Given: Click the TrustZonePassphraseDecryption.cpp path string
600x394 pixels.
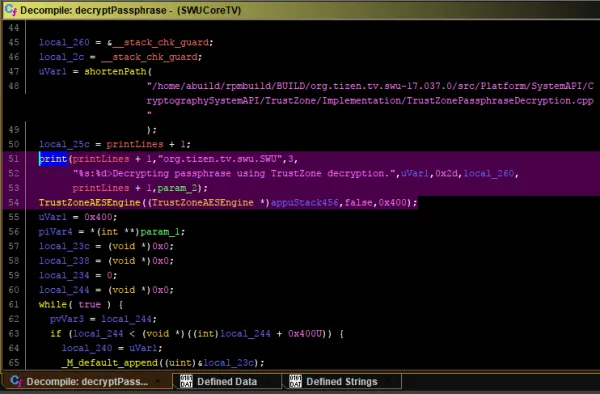Looking at the screenshot, I should point(370,101).
